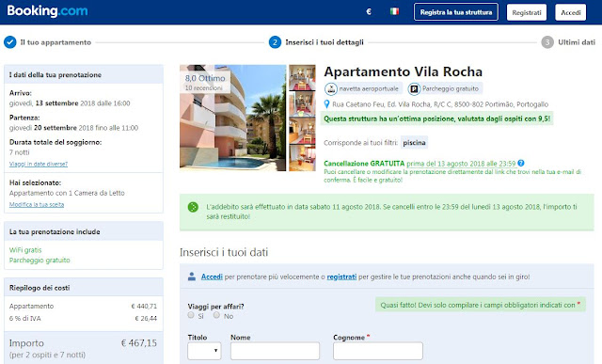Select Sì for business travel
The height and width of the screenshot is (364, 602).
pyautogui.click(x=191, y=315)
